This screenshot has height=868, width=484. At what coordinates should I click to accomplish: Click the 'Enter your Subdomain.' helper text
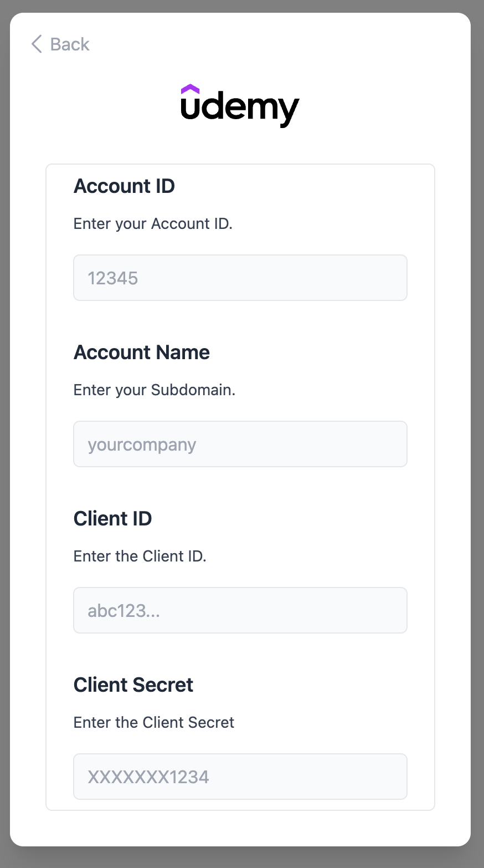click(x=155, y=390)
